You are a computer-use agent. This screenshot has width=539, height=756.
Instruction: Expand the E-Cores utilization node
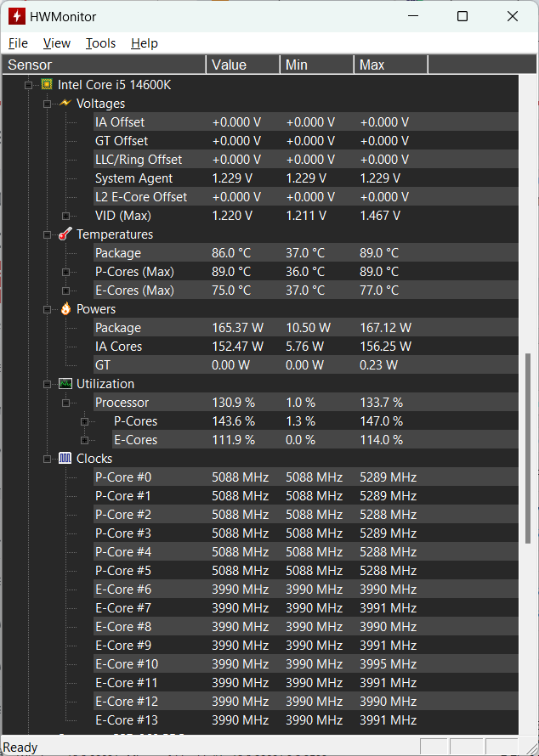click(x=85, y=440)
